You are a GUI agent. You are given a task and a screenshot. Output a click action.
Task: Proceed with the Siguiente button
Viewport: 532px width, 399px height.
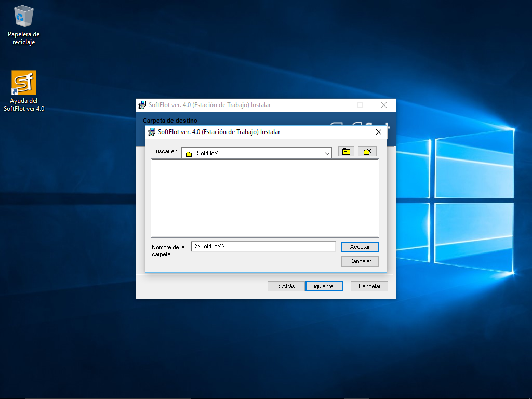(324, 286)
